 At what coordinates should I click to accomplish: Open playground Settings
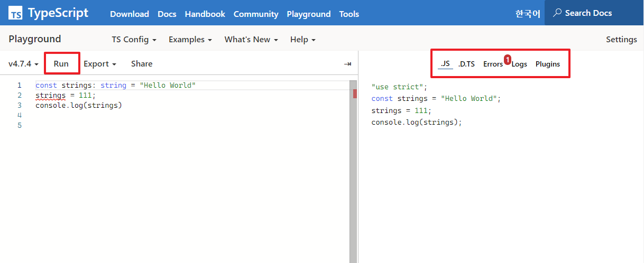[621, 40]
